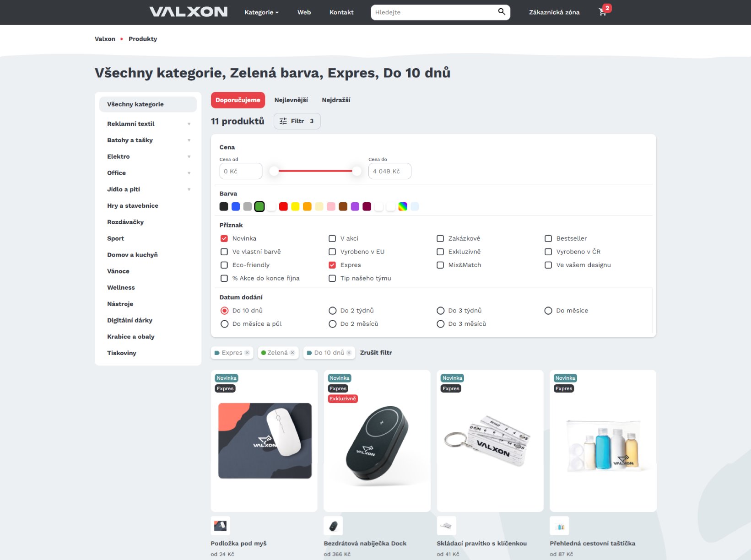Select the mouse pad variant thumbnail
The width and height of the screenshot is (751, 560).
[x=220, y=526]
